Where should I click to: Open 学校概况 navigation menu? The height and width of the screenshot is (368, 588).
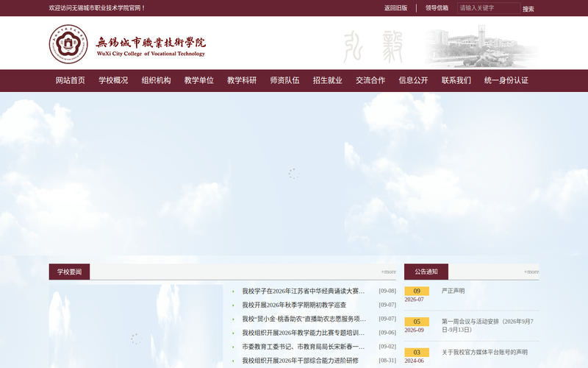coord(113,80)
